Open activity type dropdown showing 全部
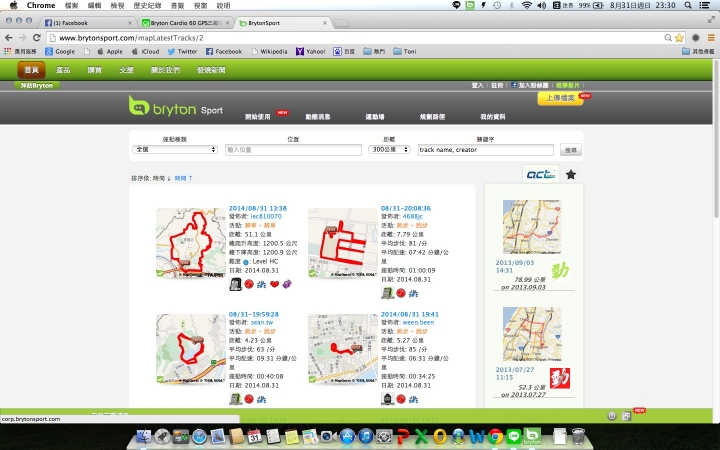 coord(175,150)
